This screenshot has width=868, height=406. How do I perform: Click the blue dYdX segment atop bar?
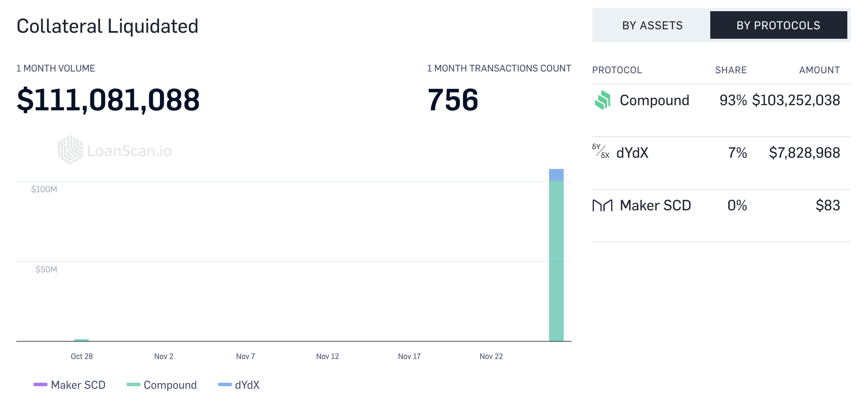point(556,175)
